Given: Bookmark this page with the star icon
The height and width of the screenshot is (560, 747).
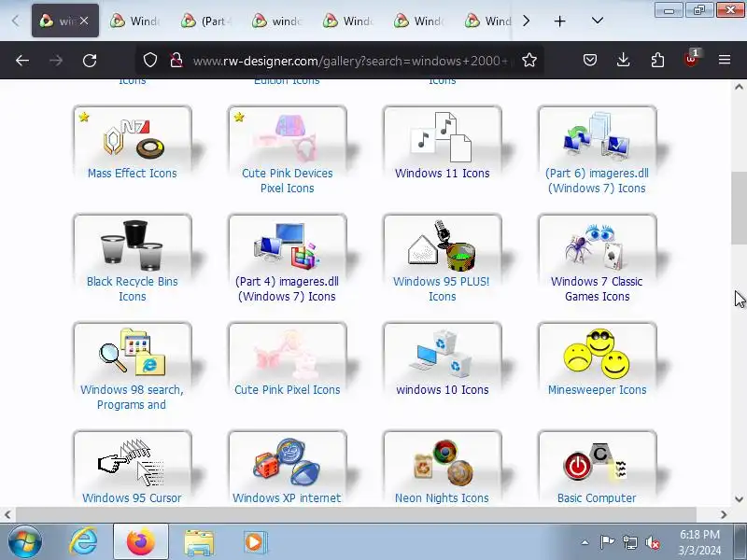Looking at the screenshot, I should tap(529, 60).
